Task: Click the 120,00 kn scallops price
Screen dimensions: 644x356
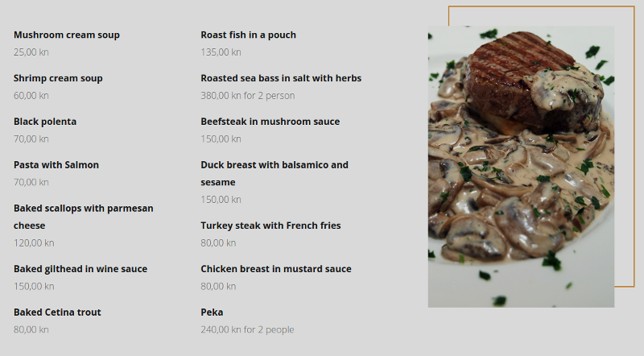Action: 34,243
